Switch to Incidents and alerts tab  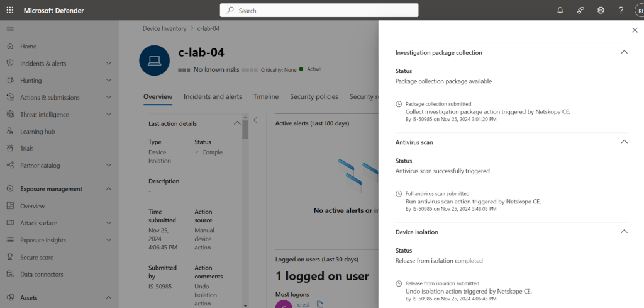coord(213,96)
